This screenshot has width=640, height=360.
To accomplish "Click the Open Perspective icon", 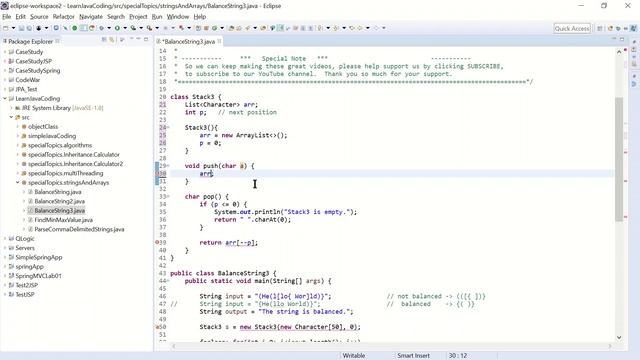I will (x=600, y=28).
